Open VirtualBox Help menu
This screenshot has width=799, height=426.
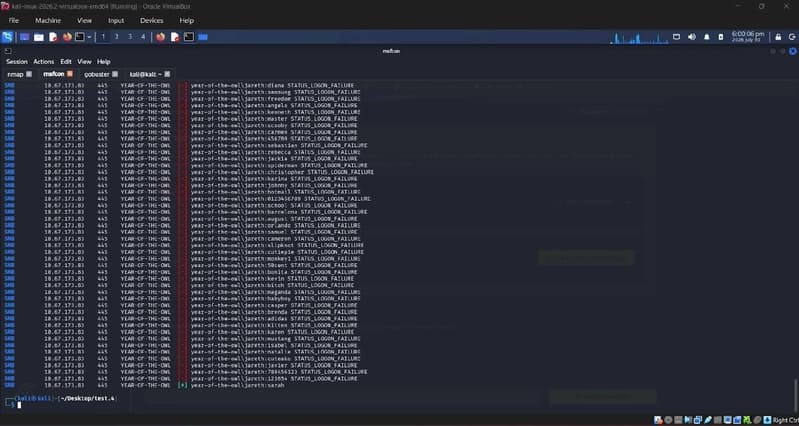click(x=187, y=20)
